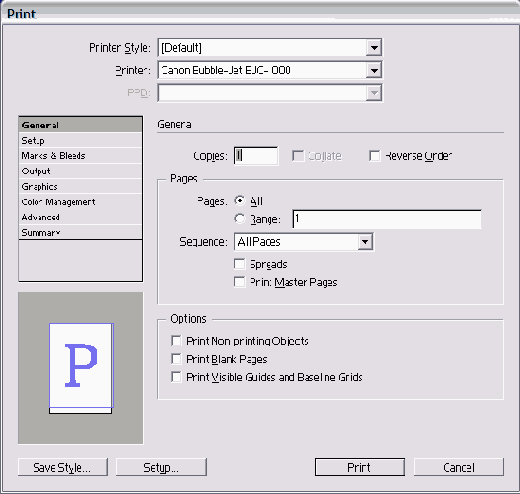Click the Print button
520x494 pixels.
pos(360,467)
